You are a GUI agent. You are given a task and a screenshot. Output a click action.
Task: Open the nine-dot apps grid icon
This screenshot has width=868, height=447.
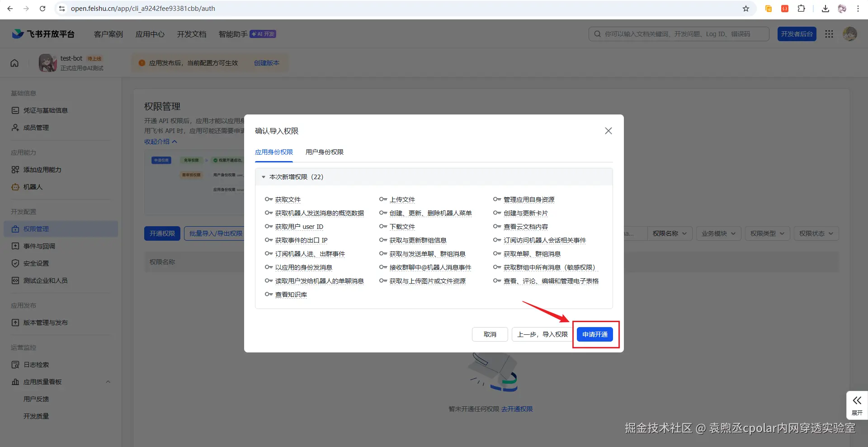pyautogui.click(x=829, y=34)
